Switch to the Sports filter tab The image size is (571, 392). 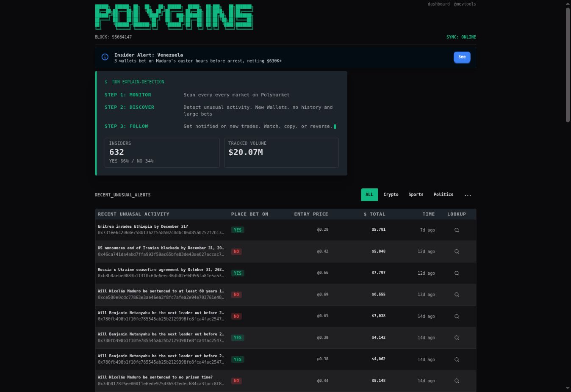click(416, 195)
